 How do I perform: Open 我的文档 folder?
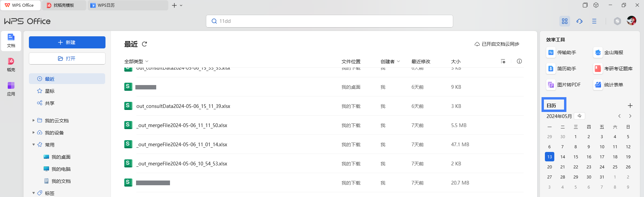57,181
